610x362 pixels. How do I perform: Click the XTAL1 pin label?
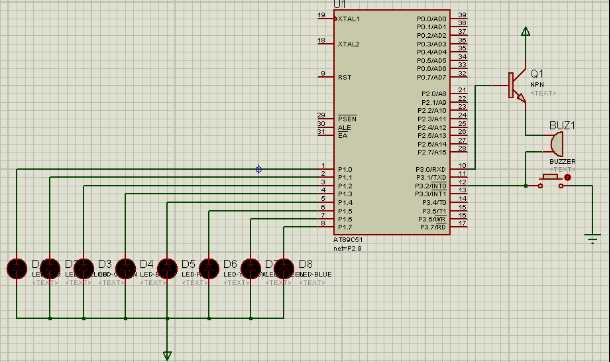348,19
